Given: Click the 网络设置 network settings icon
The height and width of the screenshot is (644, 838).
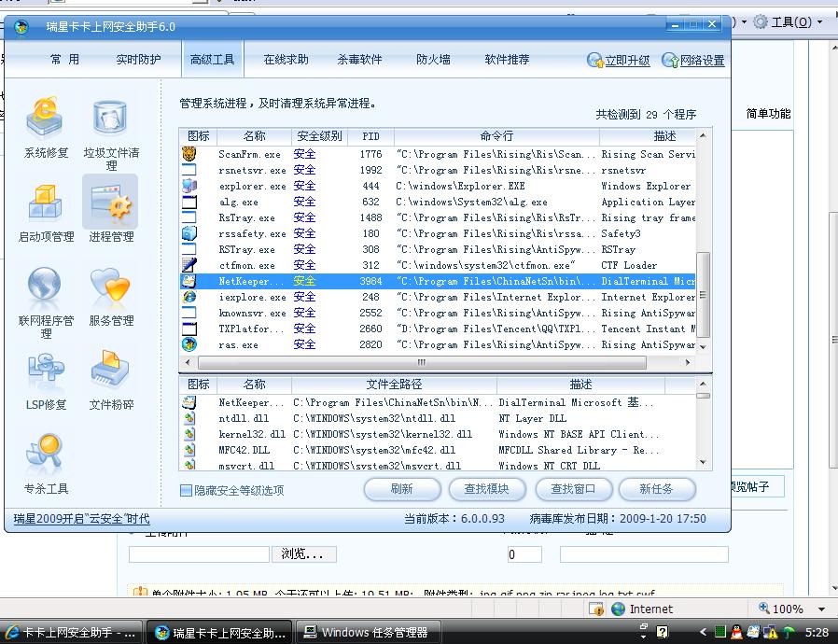Looking at the screenshot, I should coord(670,60).
